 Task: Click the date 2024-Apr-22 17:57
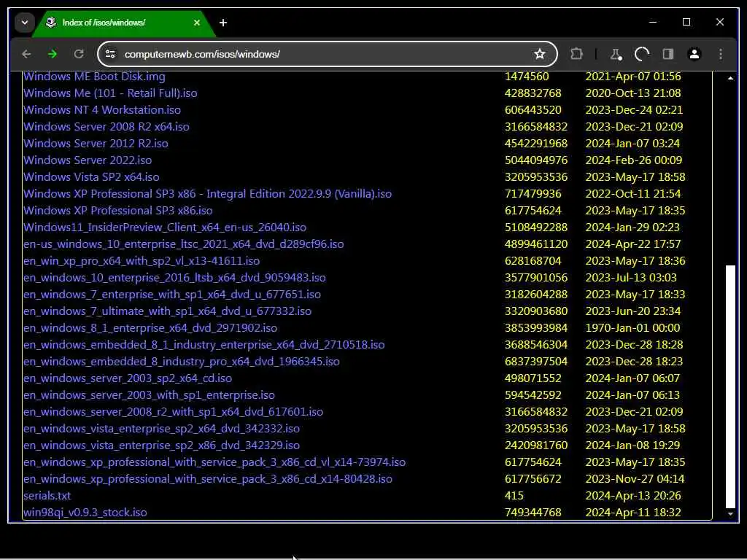tap(633, 244)
